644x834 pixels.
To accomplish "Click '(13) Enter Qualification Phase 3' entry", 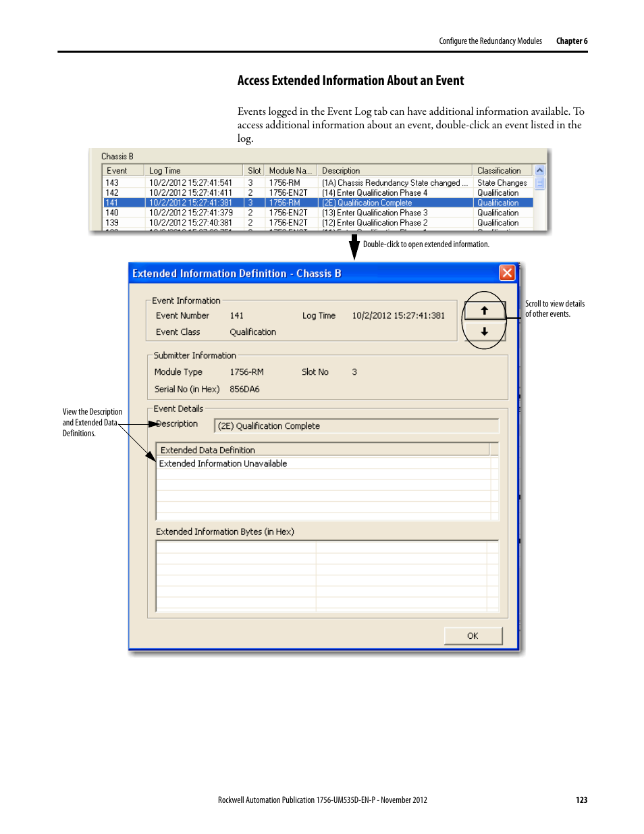I will (375, 213).
